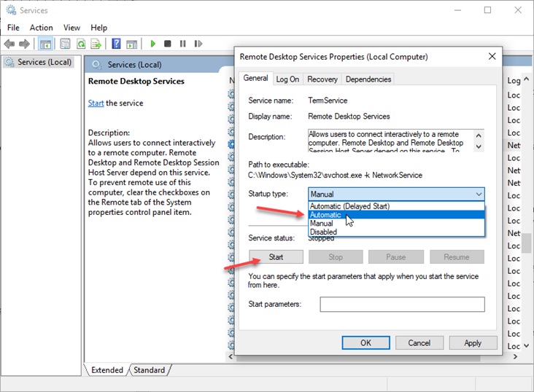Open the Recovery tab
This screenshot has width=534, height=392.
pos(322,79)
